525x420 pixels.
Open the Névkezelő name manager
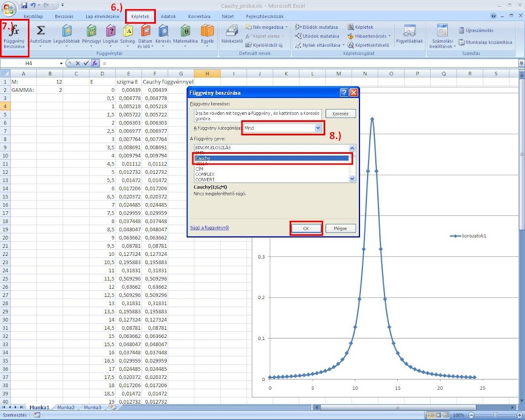coord(232,34)
